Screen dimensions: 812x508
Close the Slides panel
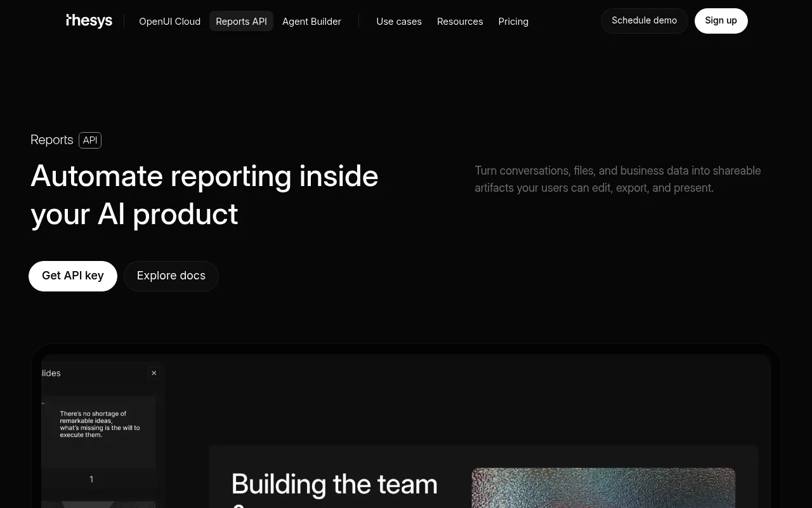coord(154,373)
